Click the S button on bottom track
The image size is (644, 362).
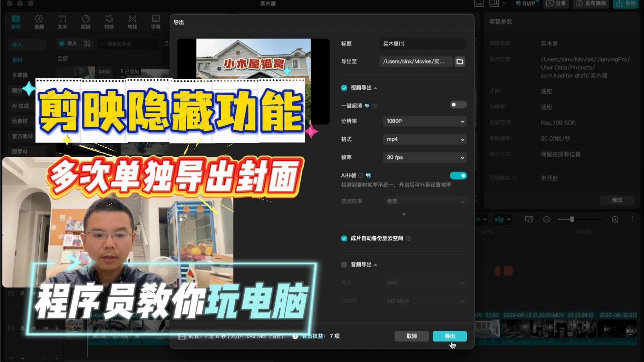tap(57, 328)
